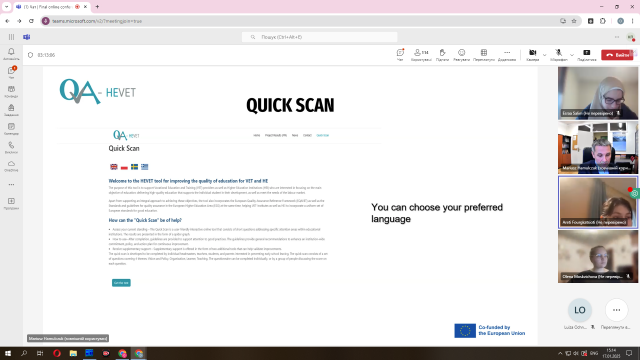Close the Teams meeting browser tab

click(85, 7)
